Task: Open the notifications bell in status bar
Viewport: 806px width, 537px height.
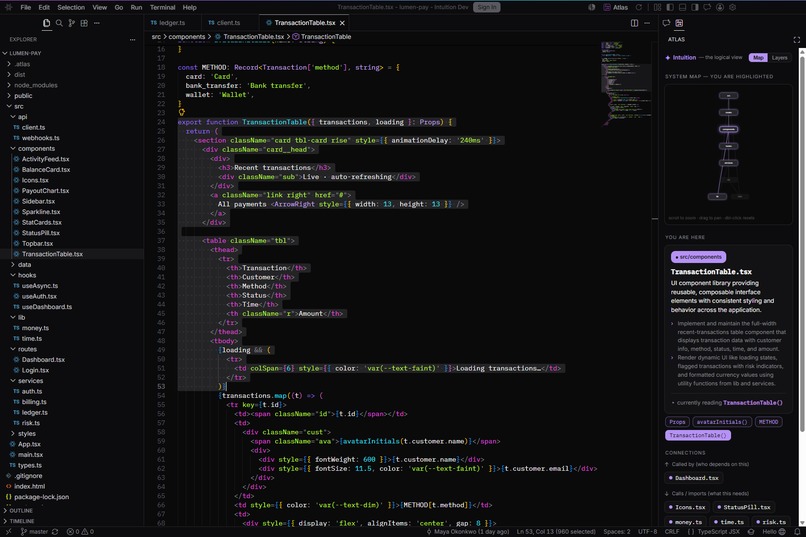Action: [797, 532]
